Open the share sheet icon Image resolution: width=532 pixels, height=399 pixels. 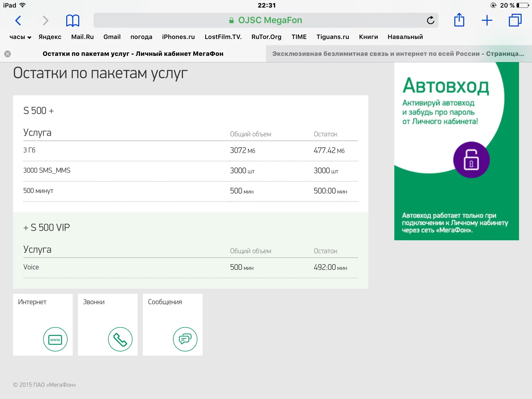click(459, 20)
